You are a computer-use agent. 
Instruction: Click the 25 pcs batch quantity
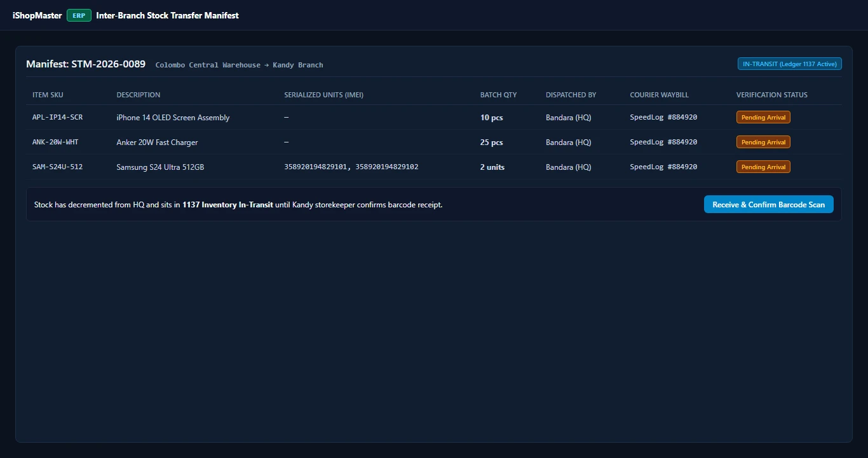[x=492, y=142]
